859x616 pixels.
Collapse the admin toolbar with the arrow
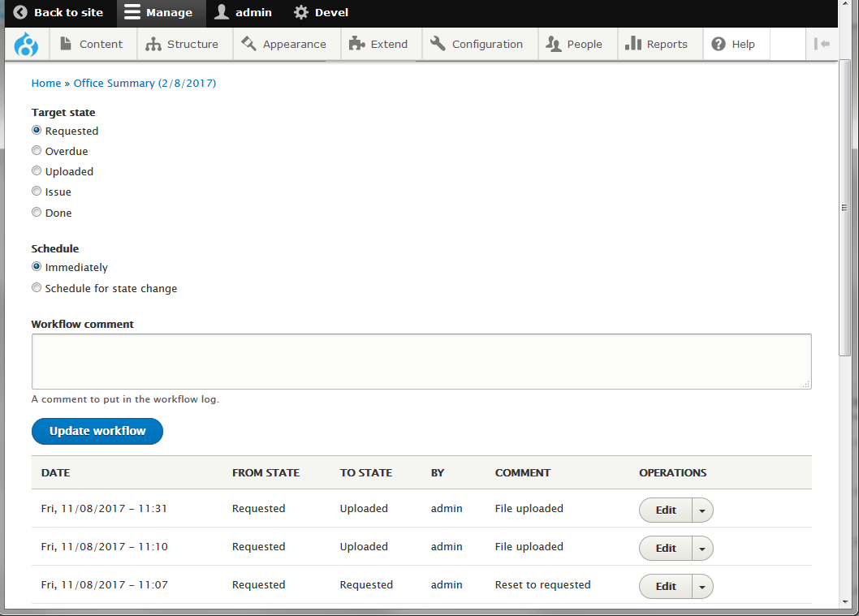(822, 44)
